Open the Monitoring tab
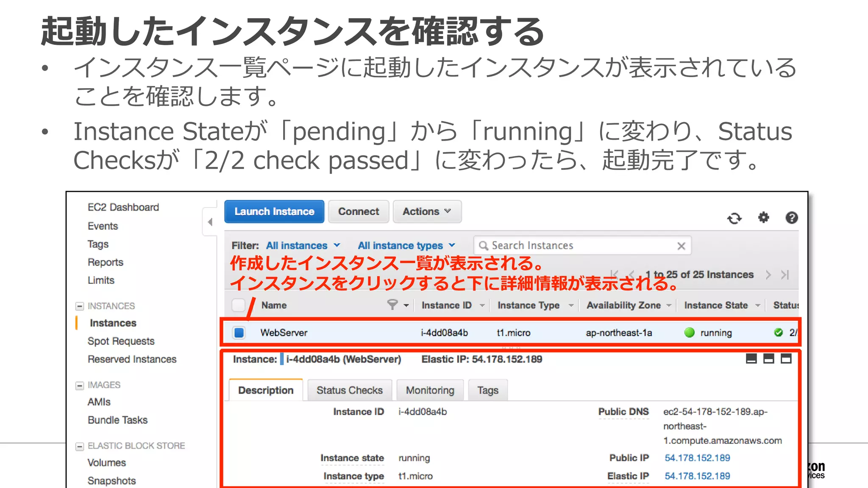The image size is (868, 488). pos(430,390)
